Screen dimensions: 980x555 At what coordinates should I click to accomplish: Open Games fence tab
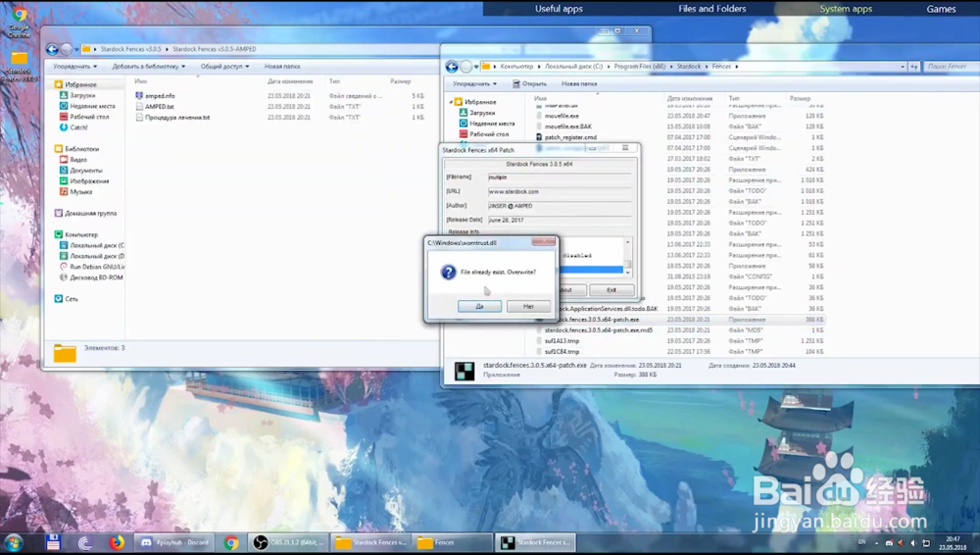(941, 9)
